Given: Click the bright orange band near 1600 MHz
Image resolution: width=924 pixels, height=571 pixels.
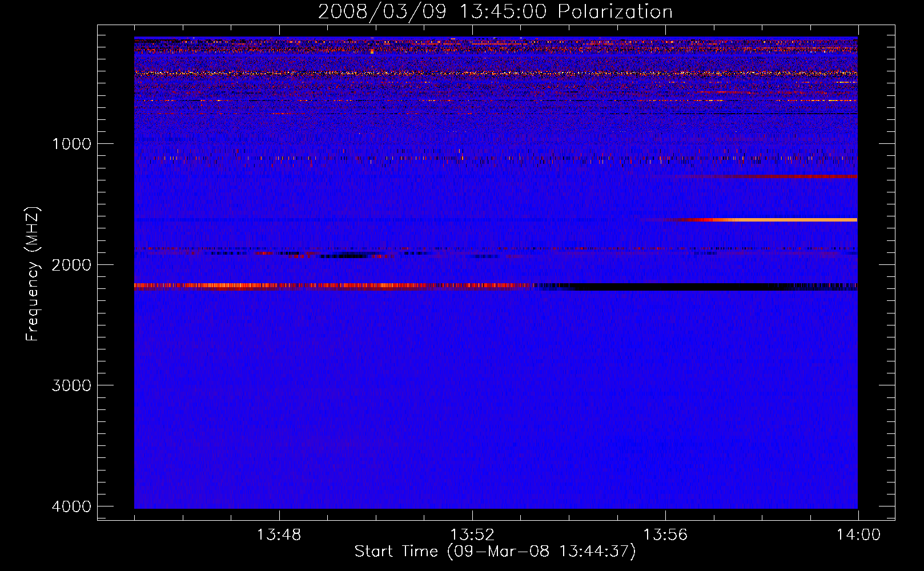Looking at the screenshot, I should pos(765,220).
